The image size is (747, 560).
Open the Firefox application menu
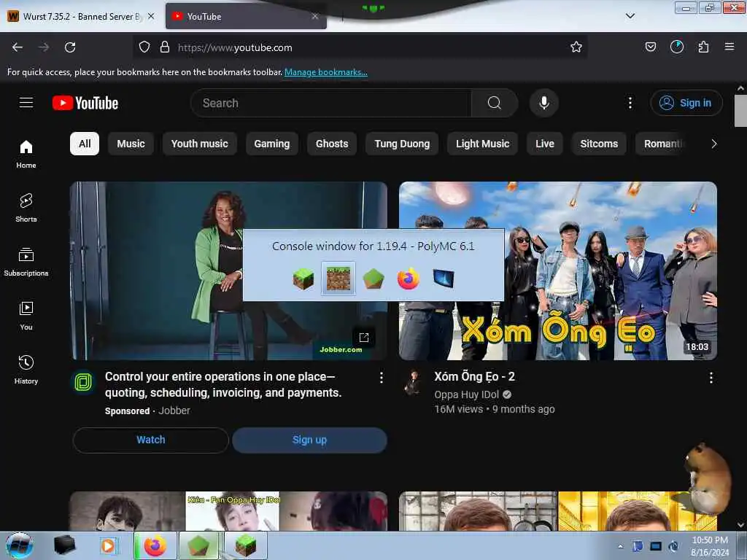point(729,47)
